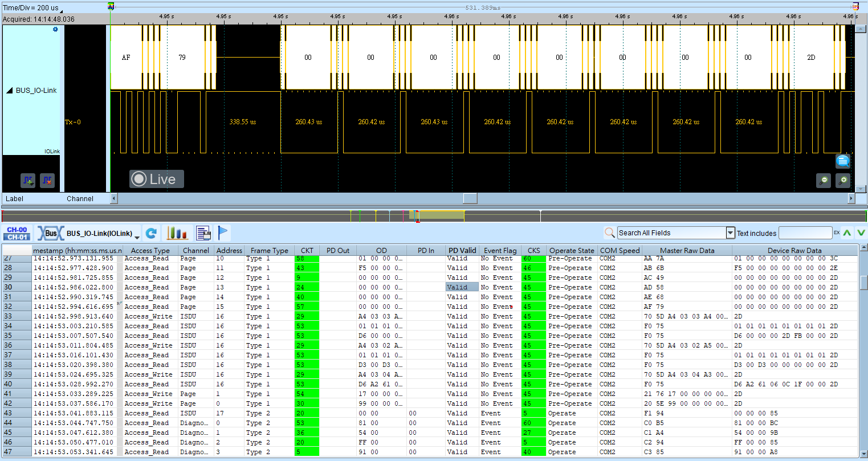Click the Event Flag column header
The image size is (868, 461).
500,251
